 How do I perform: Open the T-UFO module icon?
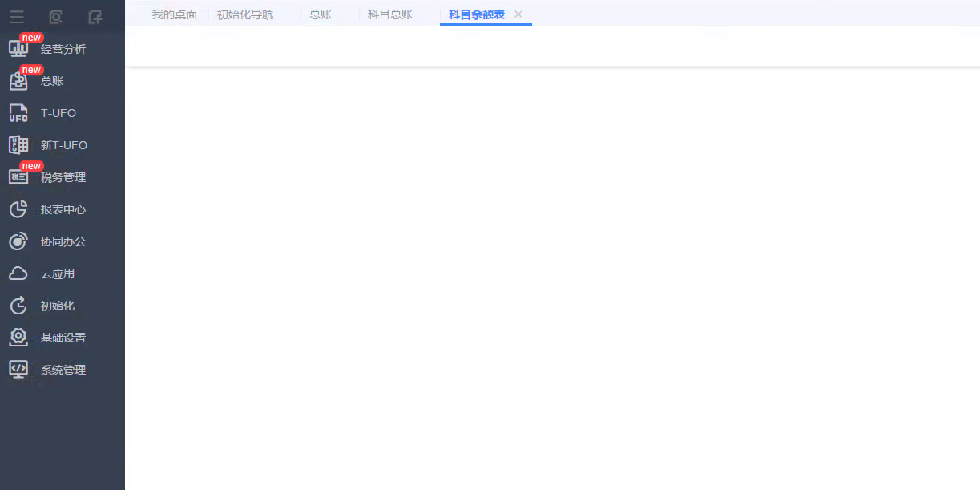click(x=18, y=113)
